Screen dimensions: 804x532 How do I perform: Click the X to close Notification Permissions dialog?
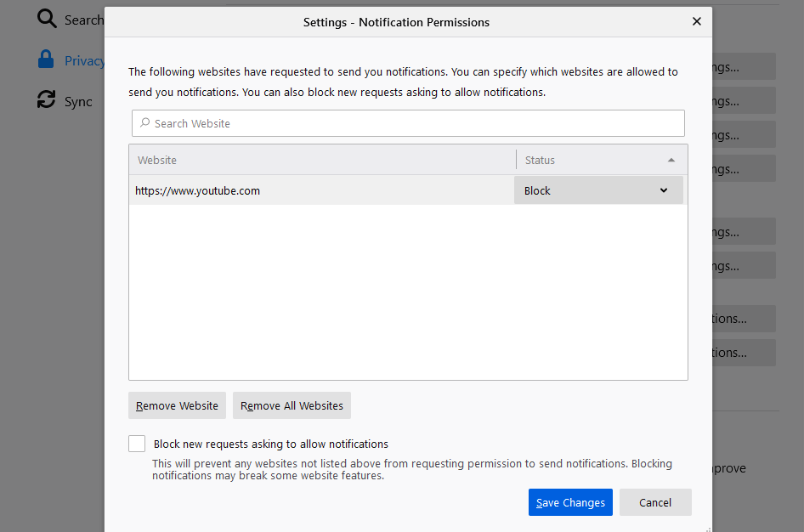point(697,21)
